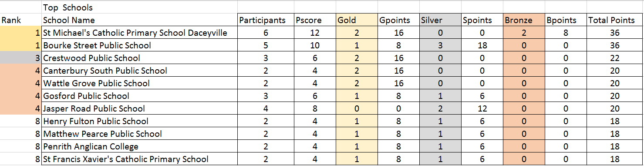Click the St Michael's Catholic Primary School cell
Image resolution: width=644 pixels, height=166 pixels.
[x=139, y=33]
